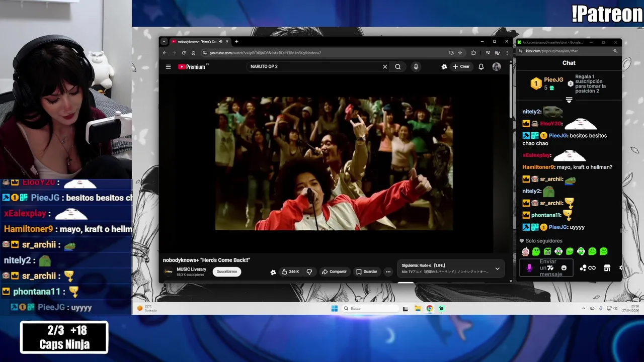Show hidden tray icons chevron
Image resolution: width=644 pixels, height=362 pixels.
click(x=584, y=308)
